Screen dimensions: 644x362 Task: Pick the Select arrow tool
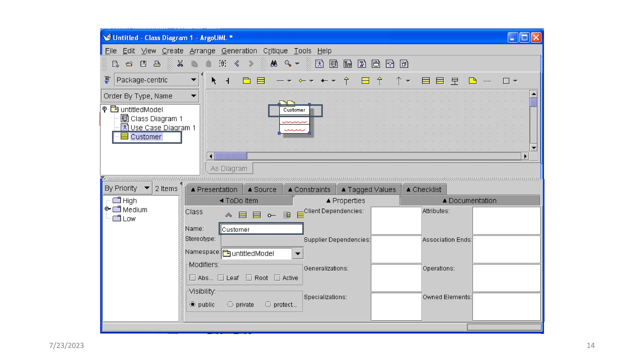(x=214, y=81)
